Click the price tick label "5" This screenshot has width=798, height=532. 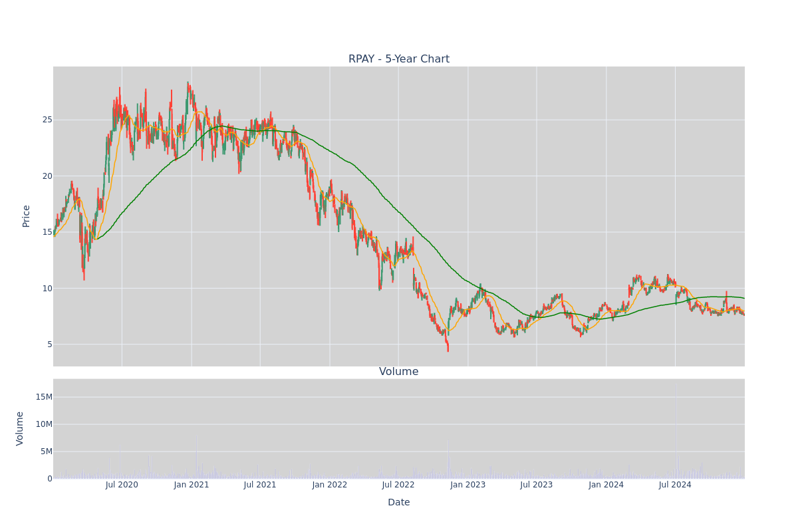point(50,344)
